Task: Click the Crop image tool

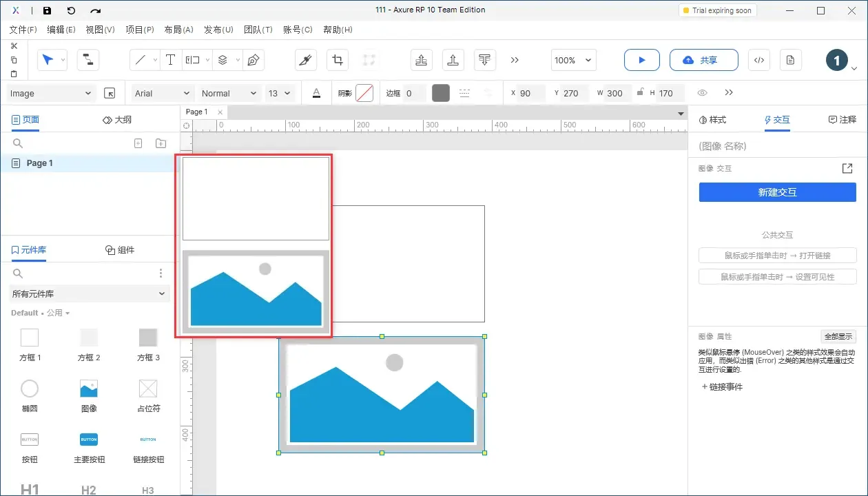Action: coord(338,60)
